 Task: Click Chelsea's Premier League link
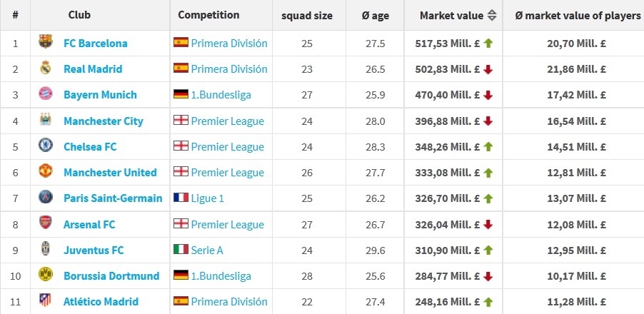(227, 146)
